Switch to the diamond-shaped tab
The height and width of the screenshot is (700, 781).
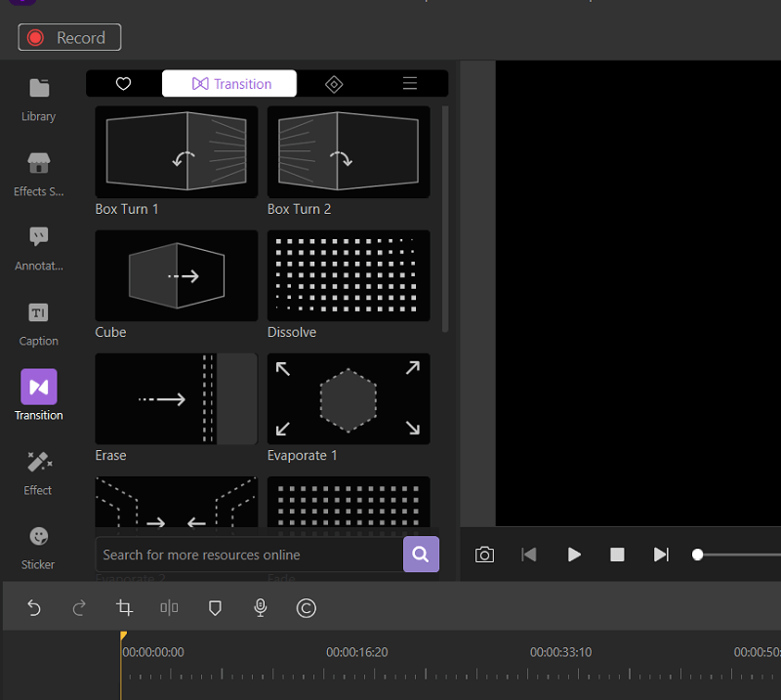pos(334,84)
